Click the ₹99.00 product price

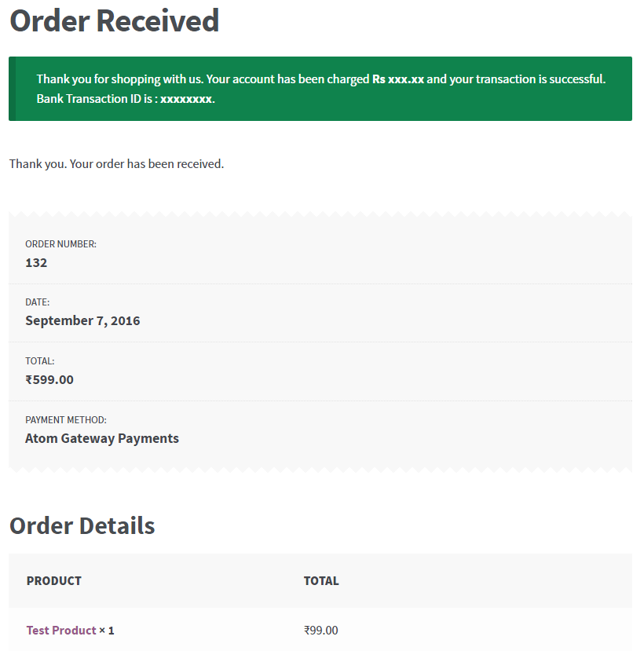coord(320,630)
